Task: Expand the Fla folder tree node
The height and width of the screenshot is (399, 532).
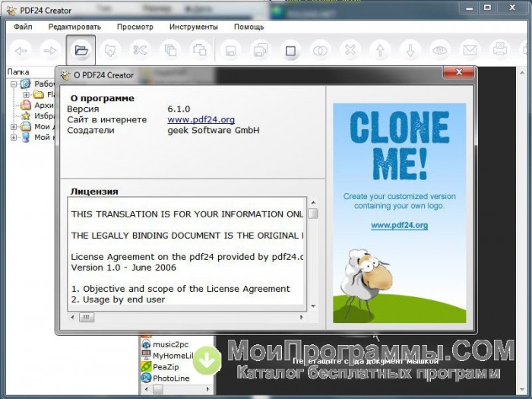Action: pos(26,95)
